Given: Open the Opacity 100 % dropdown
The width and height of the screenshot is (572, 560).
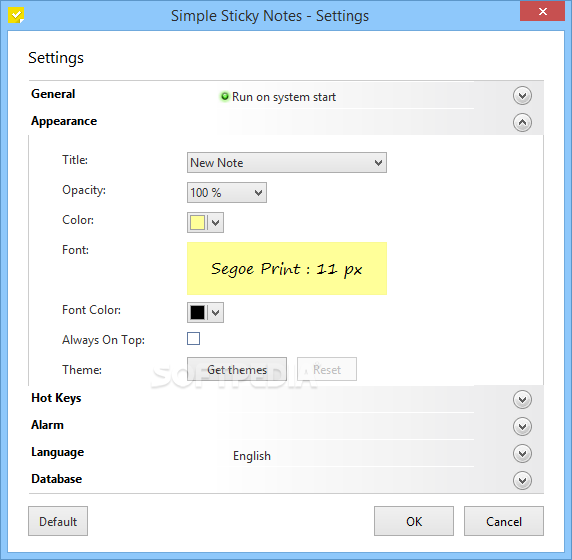Looking at the screenshot, I should 227,193.
